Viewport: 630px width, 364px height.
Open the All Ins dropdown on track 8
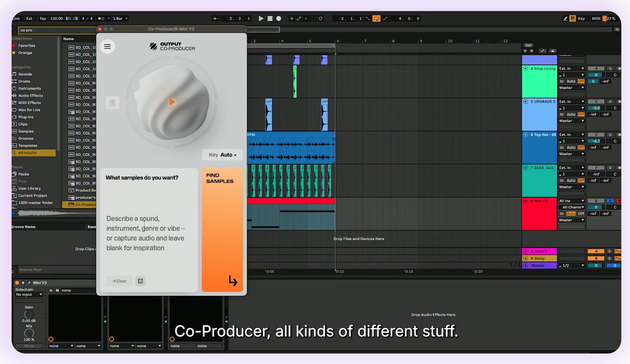(572, 201)
